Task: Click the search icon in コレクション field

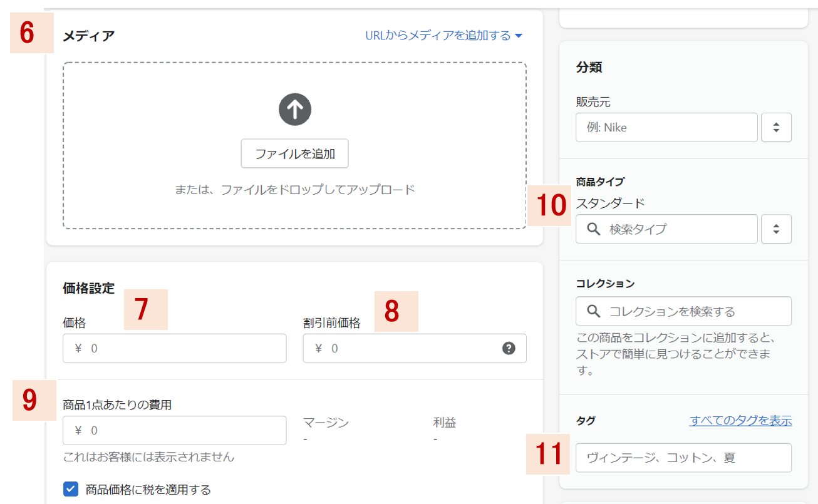Action: 594,311
